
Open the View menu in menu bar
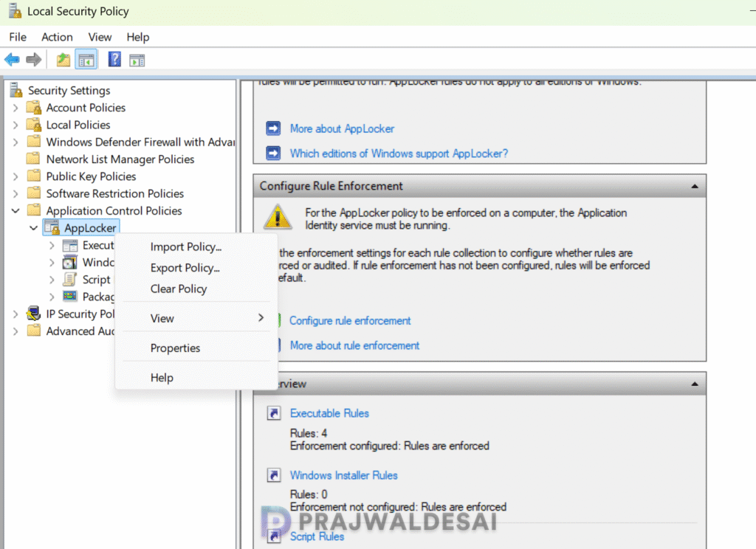point(100,37)
